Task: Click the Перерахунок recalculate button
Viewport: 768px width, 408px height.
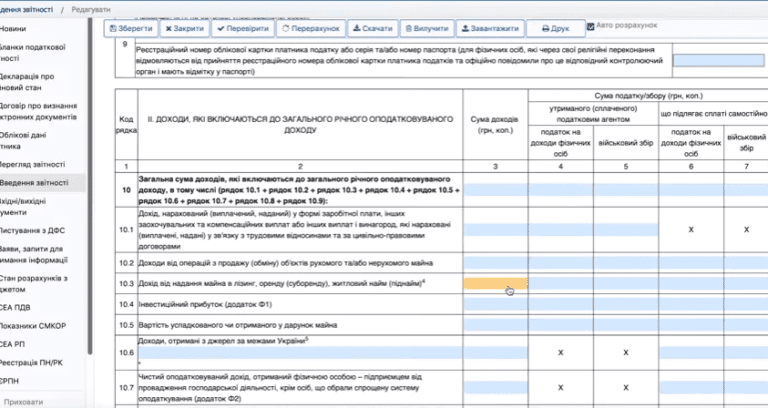Action: point(311,28)
